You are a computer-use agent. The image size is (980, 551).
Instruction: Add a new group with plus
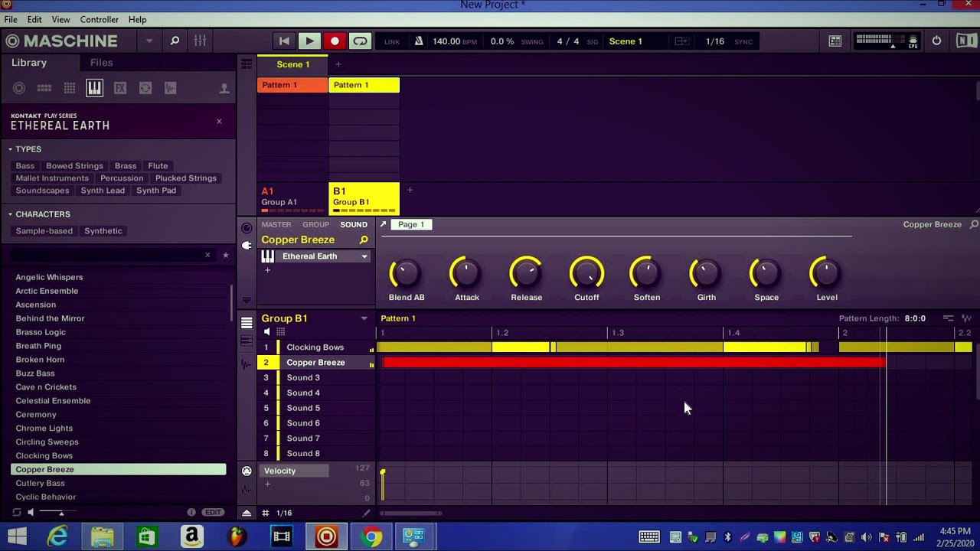click(410, 191)
